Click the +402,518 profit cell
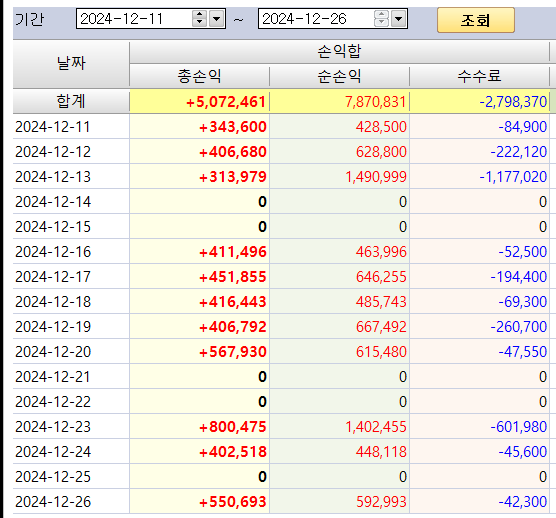556x518 pixels. 200,452
